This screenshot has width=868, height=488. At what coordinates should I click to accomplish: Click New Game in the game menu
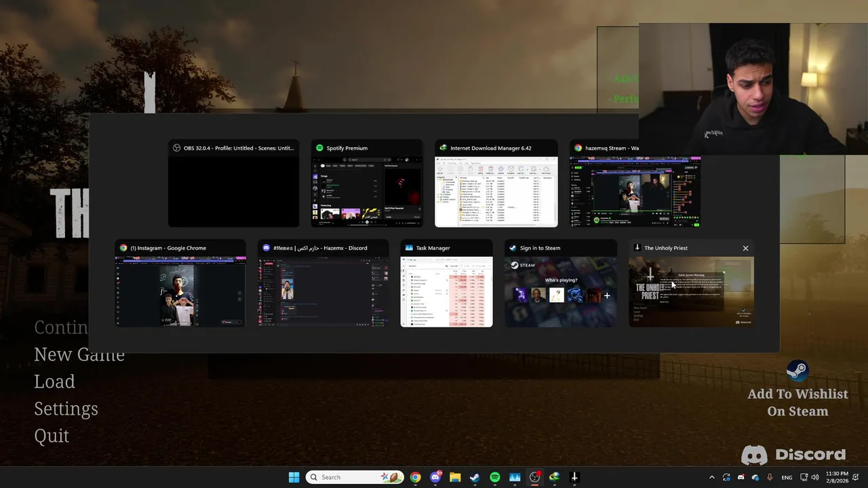(x=79, y=354)
